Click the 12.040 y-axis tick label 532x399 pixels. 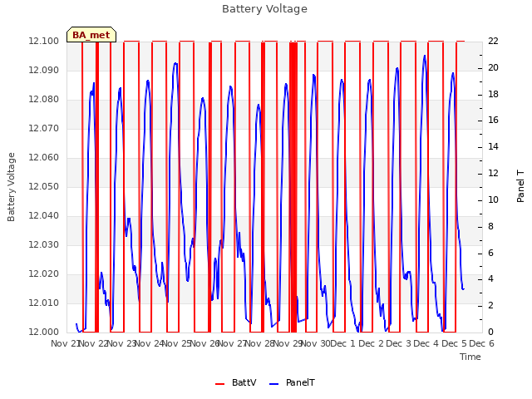pos(43,216)
